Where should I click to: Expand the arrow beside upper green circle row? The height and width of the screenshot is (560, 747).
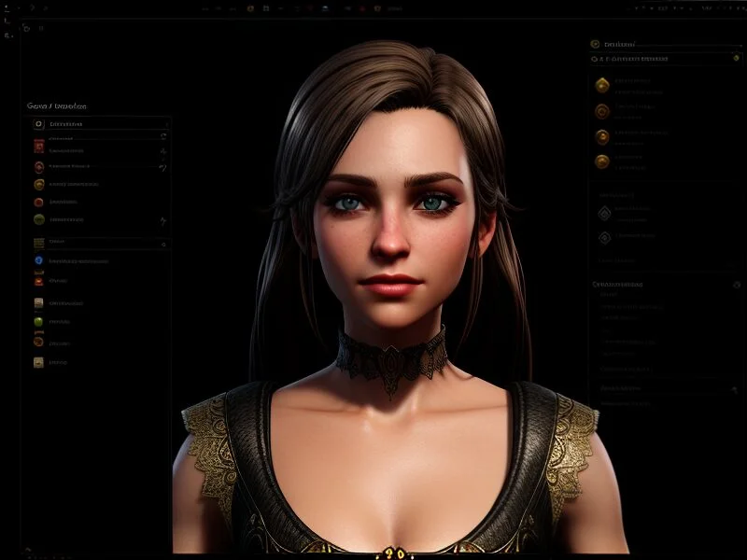coord(163,220)
